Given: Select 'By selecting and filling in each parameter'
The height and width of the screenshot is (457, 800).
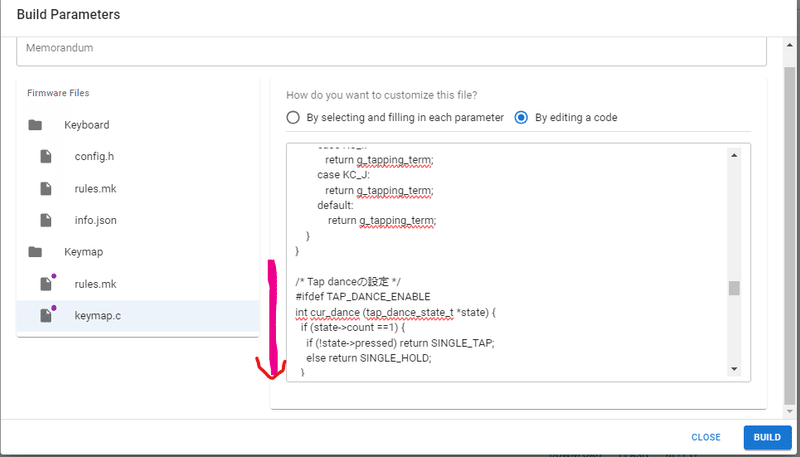Looking at the screenshot, I should 293,117.
